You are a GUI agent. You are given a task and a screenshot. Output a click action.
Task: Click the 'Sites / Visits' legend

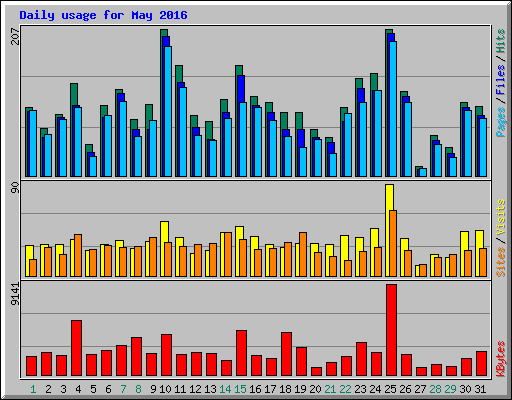coord(500,238)
